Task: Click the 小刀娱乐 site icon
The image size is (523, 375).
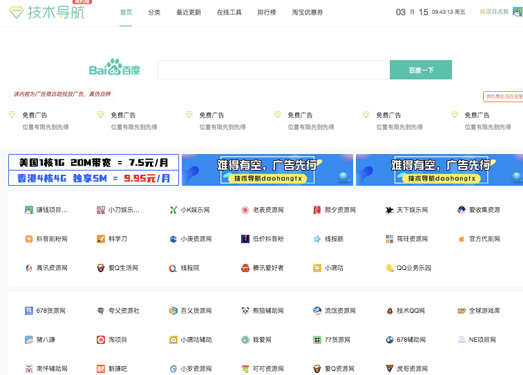Action: click(101, 210)
